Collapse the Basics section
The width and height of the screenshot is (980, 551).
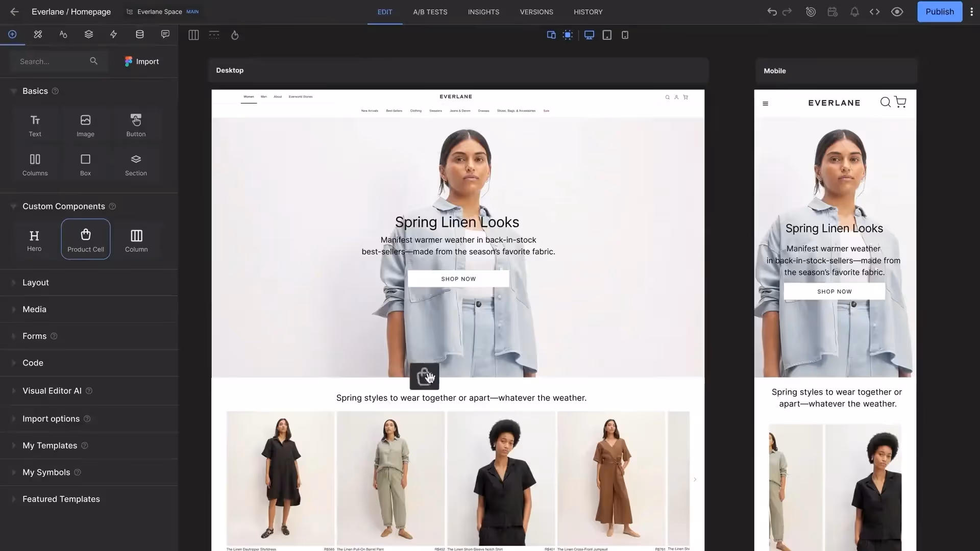tap(14, 91)
